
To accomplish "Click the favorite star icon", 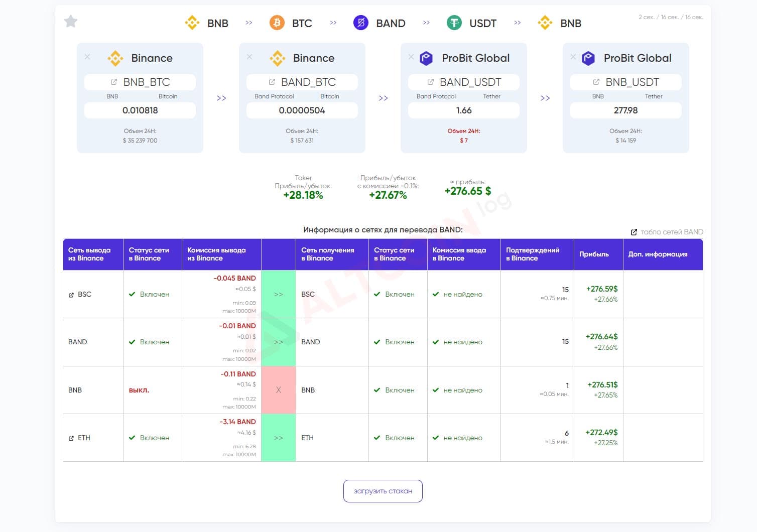I will point(71,22).
